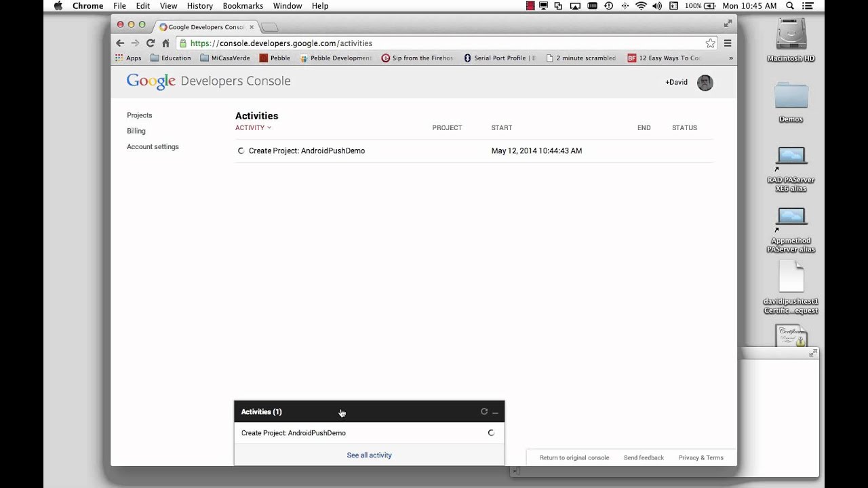This screenshot has width=868, height=488.
Task: Open the Wi-Fi status menu
Action: click(641, 5)
